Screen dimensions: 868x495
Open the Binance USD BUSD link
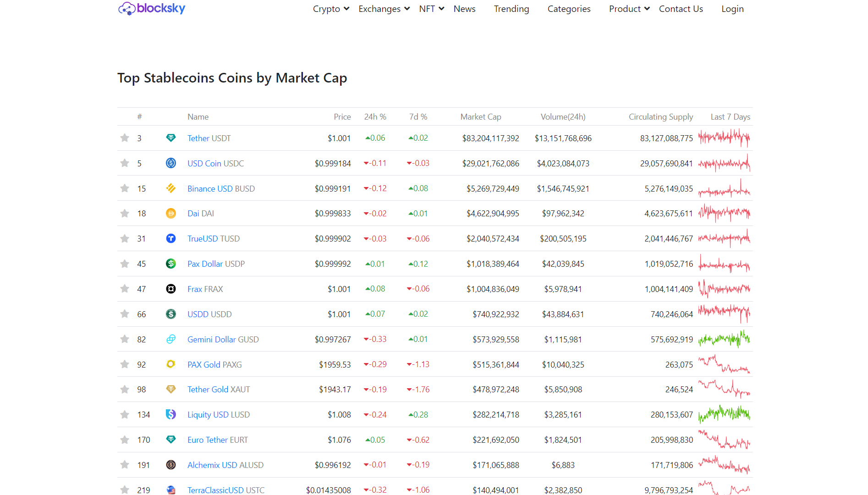coord(221,188)
